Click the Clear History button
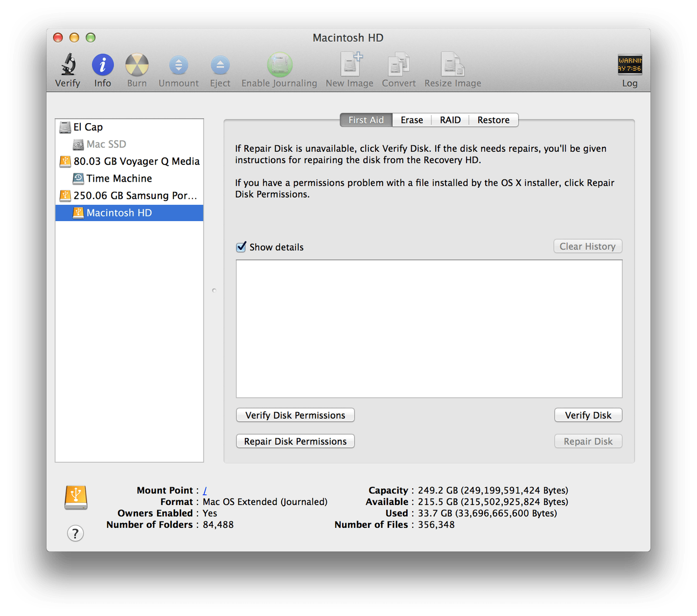 coord(588,246)
